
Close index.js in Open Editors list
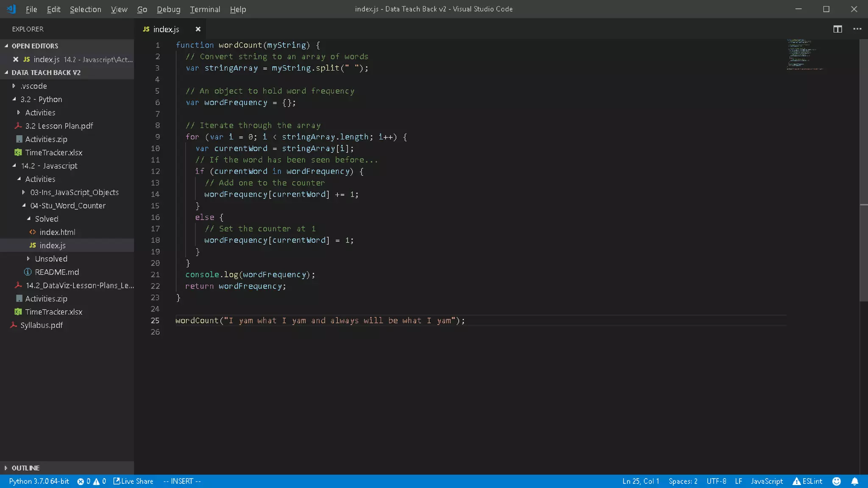[x=16, y=59]
